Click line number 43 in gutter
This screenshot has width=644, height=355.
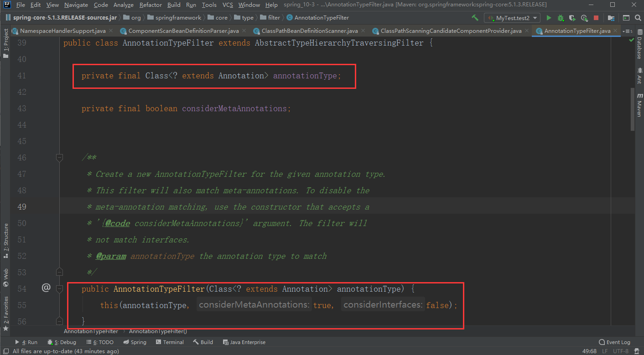[21, 108]
